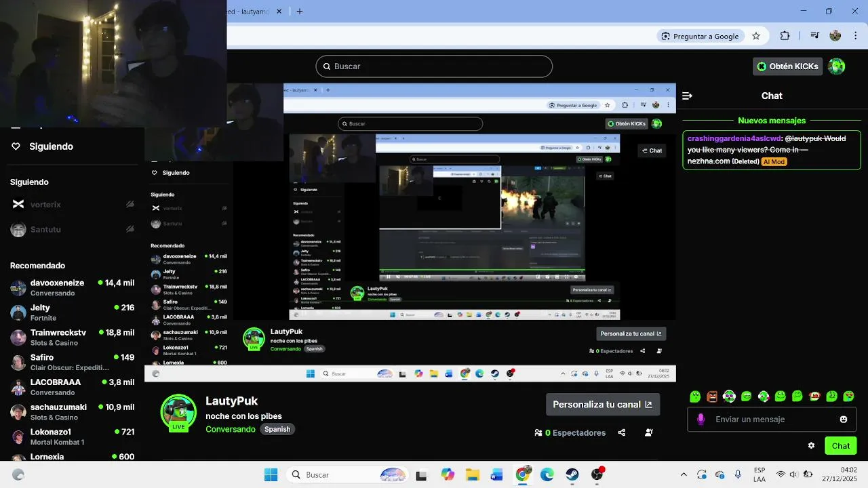Open recommended channel 'davooxeneize'
868x488 pixels.
pos(72,287)
